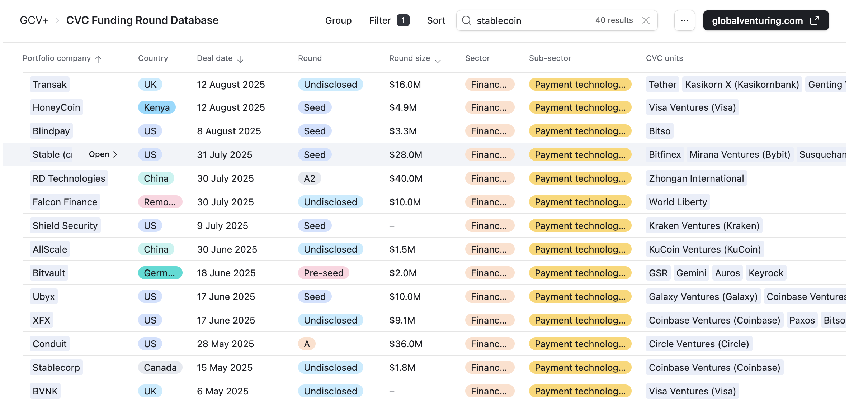
Task: Open the Group menu
Action: click(338, 20)
